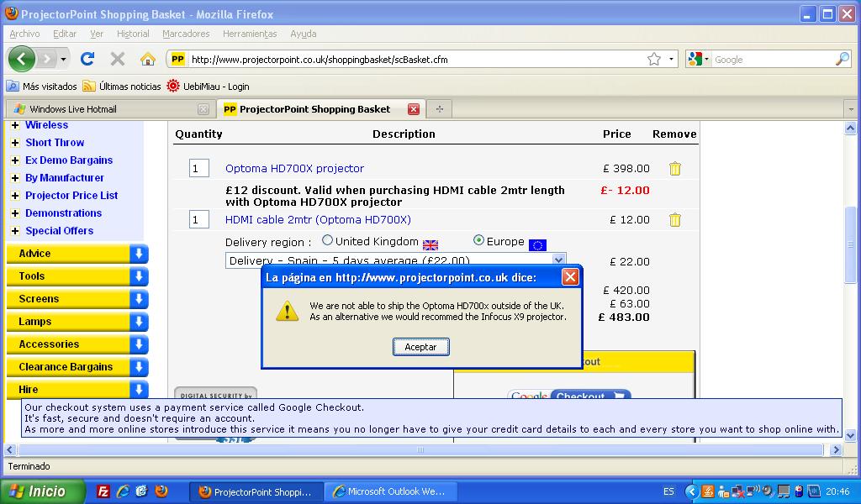This screenshot has width=861, height=504.
Task: Click the HDMI cable quantity field
Action: pos(198,220)
